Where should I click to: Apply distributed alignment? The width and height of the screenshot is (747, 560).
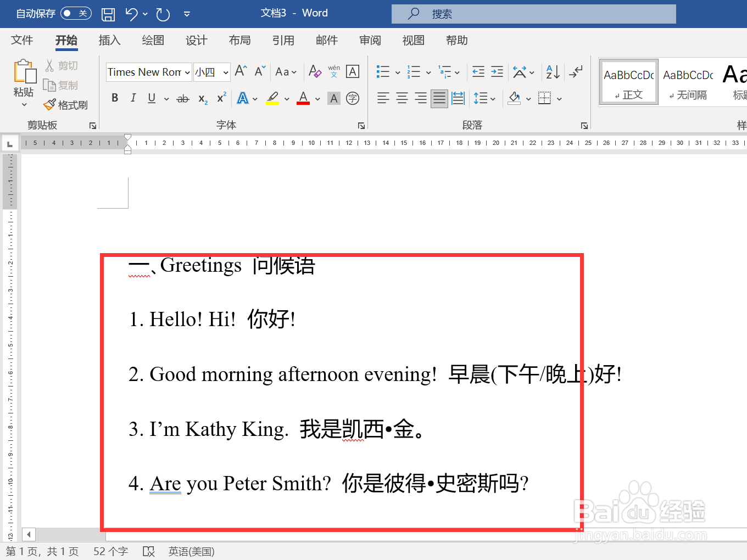pyautogui.click(x=458, y=98)
